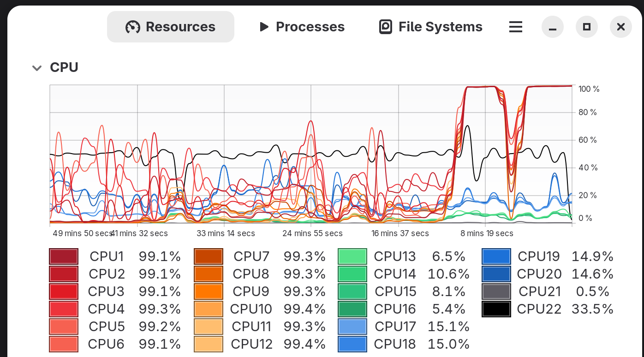The width and height of the screenshot is (644, 357).
Task: Click the CPU22 black color swatch
Action: (496, 309)
